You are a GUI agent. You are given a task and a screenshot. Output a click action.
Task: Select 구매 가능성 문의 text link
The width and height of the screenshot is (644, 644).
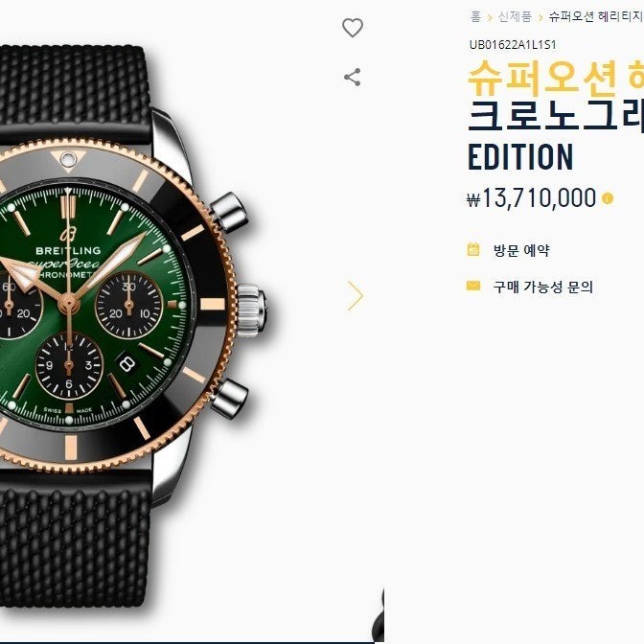pos(543,287)
